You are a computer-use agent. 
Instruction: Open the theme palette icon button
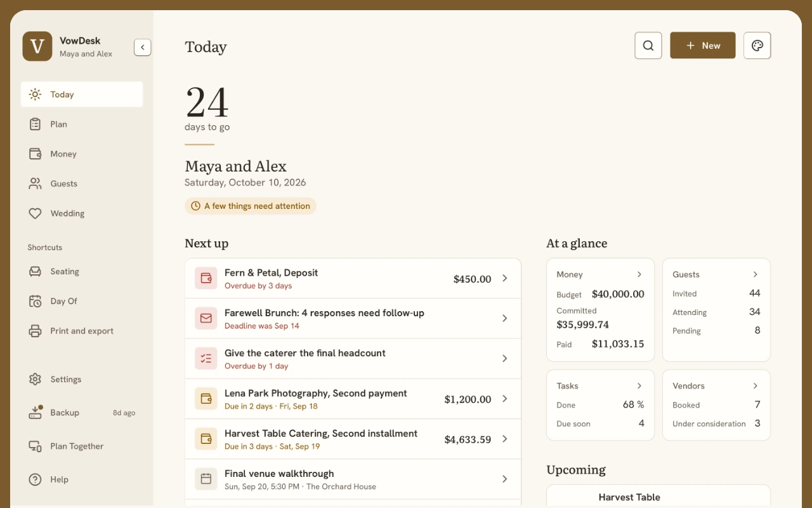pyautogui.click(x=757, y=46)
